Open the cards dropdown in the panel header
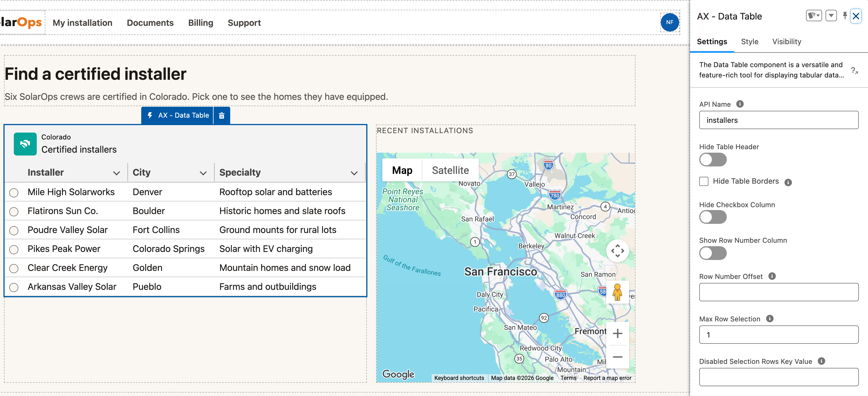Image resolution: width=868 pixels, height=396 pixels. (813, 15)
